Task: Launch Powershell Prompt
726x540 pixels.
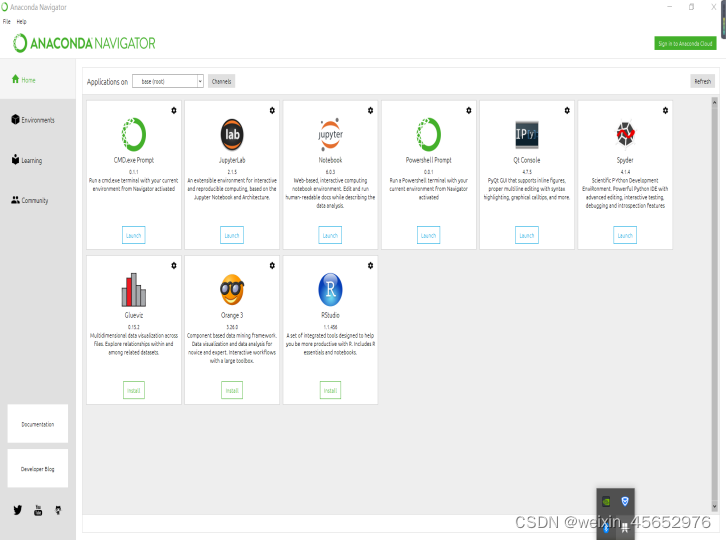Action: [428, 235]
